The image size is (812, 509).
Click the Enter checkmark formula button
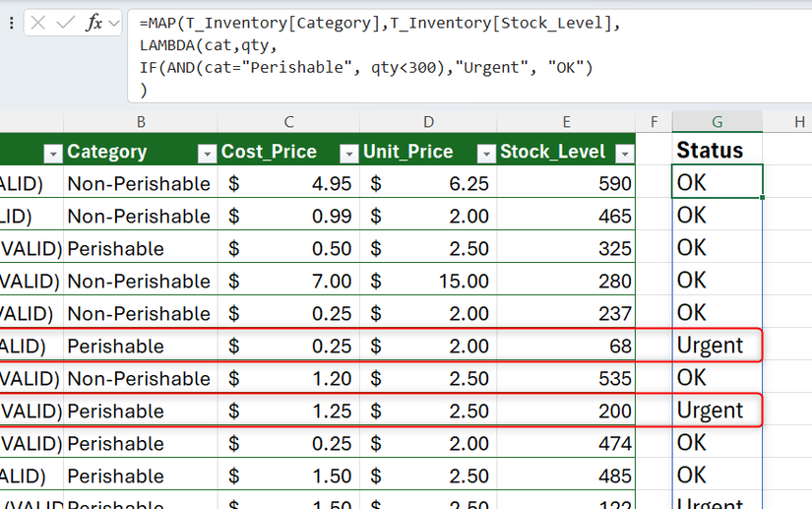pyautogui.click(x=64, y=23)
